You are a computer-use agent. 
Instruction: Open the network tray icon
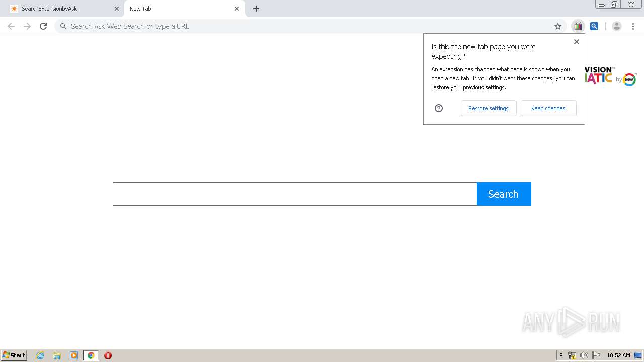tap(572, 355)
